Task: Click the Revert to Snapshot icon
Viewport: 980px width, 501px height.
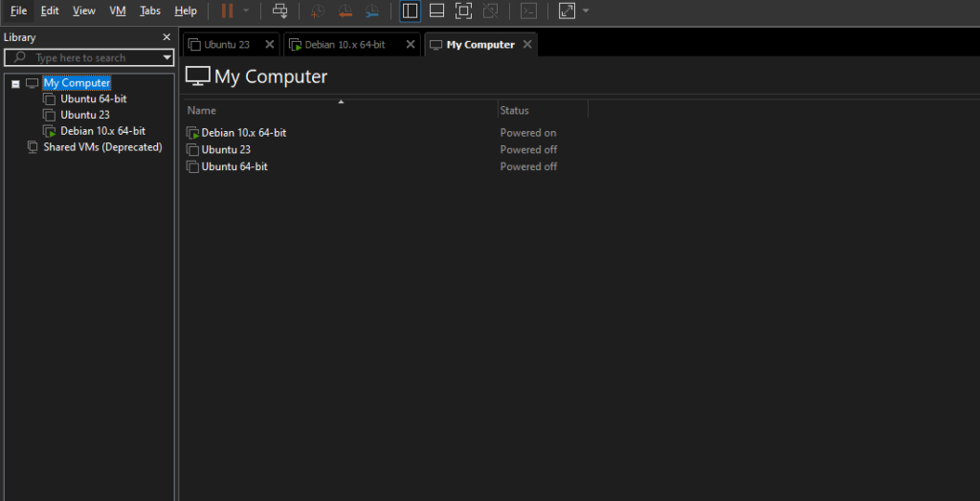Action: [x=345, y=11]
